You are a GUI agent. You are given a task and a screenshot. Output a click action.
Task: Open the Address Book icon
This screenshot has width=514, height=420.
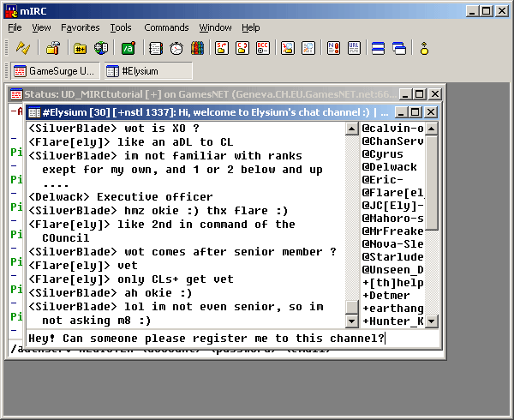point(156,48)
